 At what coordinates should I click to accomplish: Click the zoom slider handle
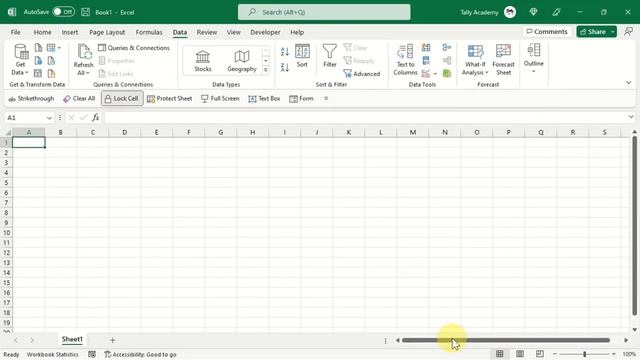click(x=584, y=354)
